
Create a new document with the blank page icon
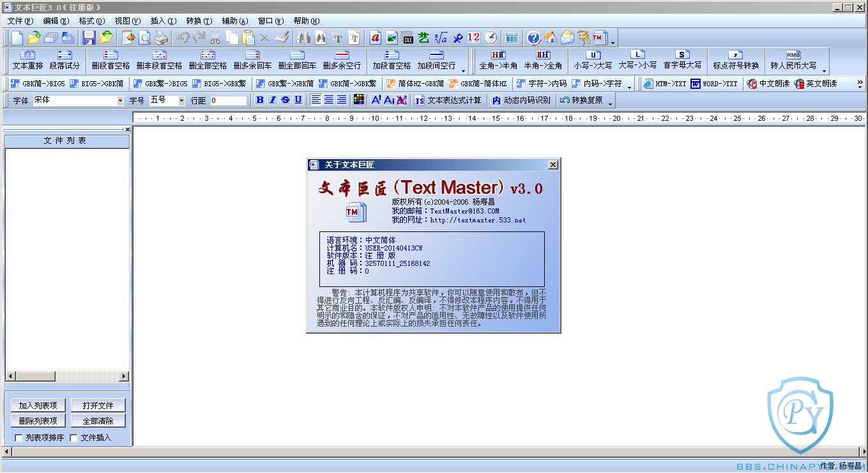click(x=17, y=38)
